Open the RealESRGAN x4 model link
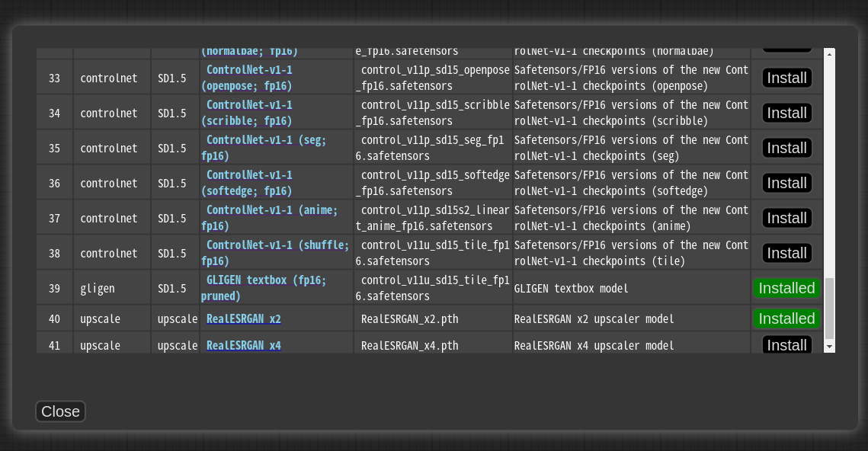This screenshot has width=868, height=451. pyautogui.click(x=243, y=345)
